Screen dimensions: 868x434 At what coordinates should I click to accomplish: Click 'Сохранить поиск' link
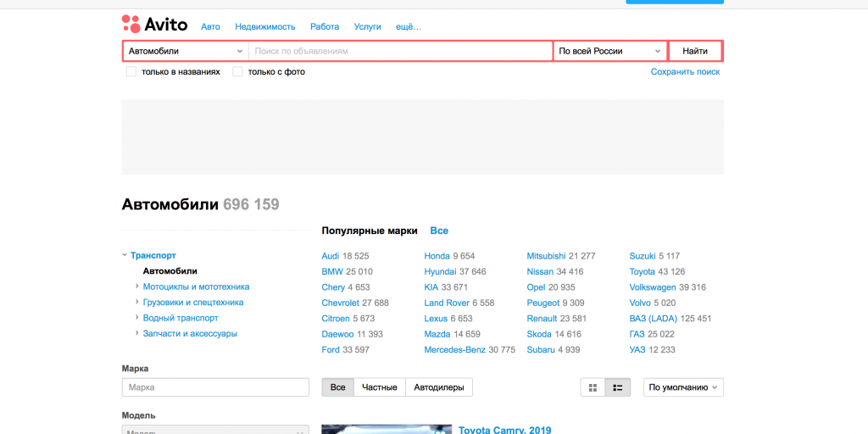(x=685, y=72)
